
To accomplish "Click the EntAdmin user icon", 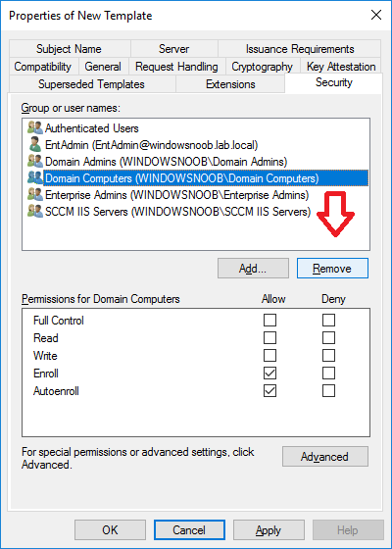I will 35,145.
